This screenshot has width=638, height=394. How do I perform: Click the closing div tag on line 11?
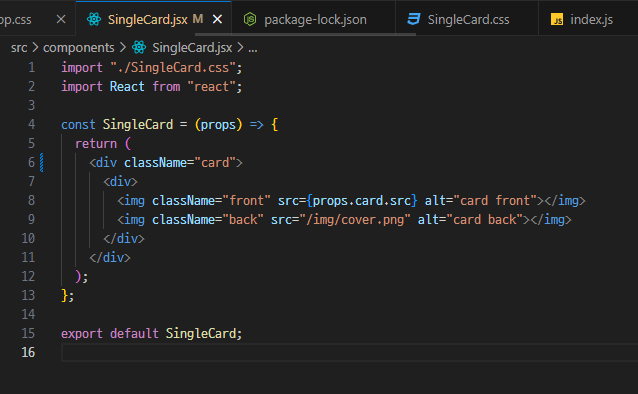coord(110,258)
